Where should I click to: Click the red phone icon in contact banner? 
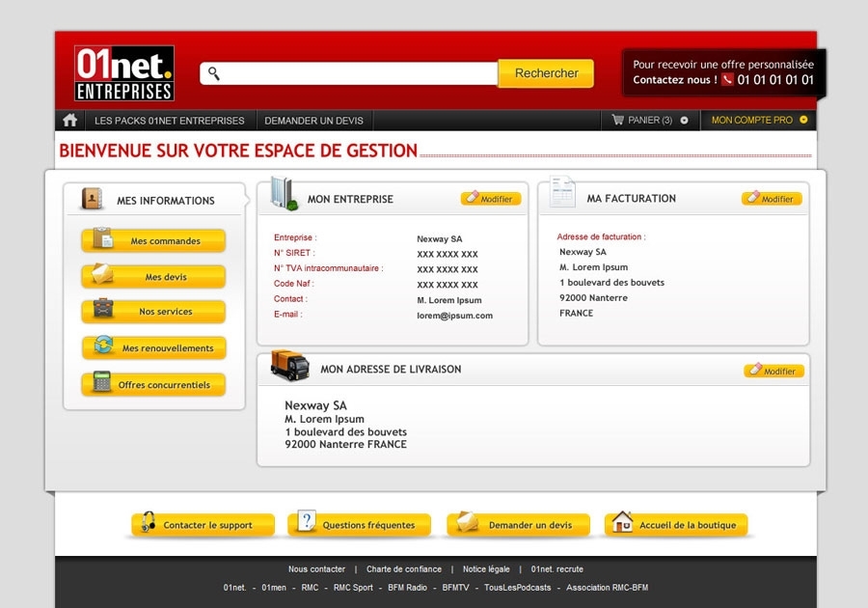click(727, 79)
